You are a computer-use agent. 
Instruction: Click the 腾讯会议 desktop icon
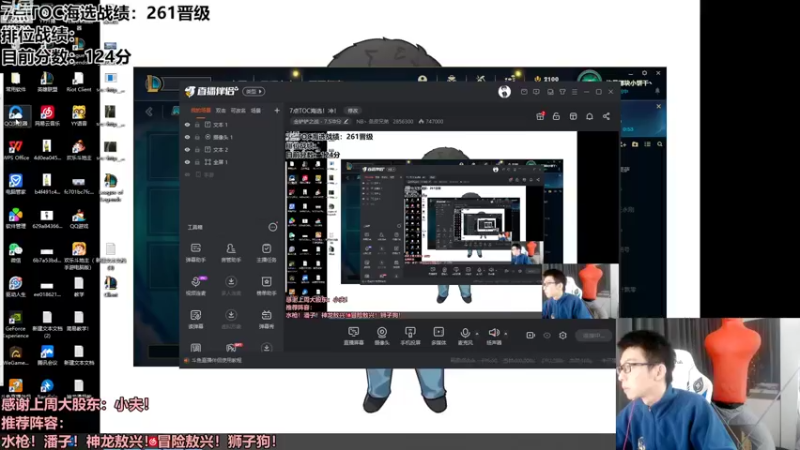[47, 355]
